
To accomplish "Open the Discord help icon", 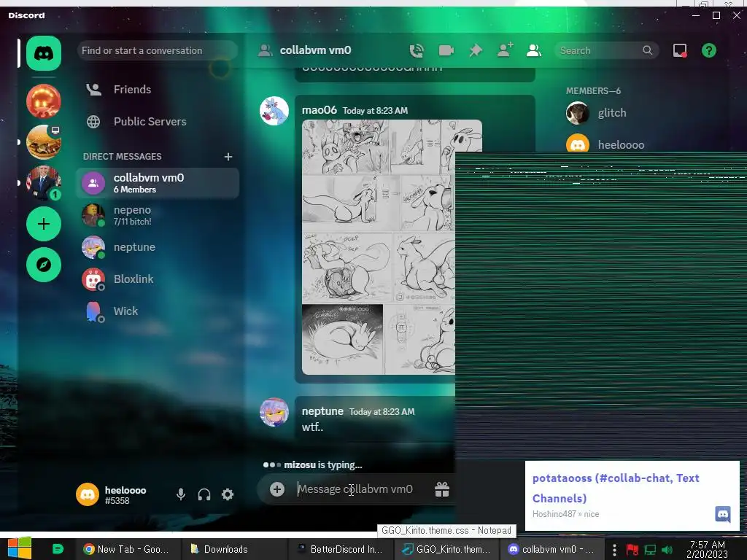I will (x=709, y=50).
